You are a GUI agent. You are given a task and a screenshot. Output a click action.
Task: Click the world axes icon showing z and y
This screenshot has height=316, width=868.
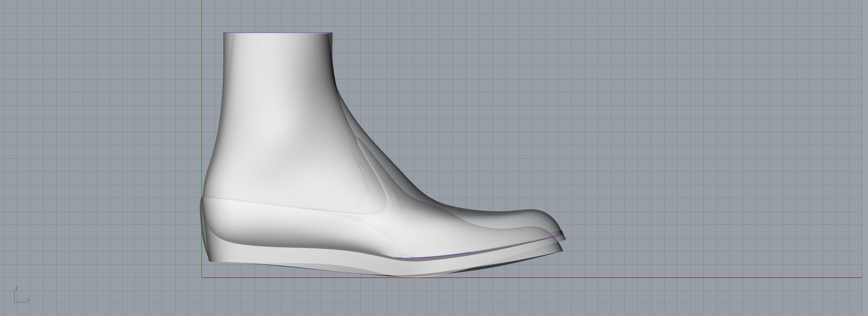coord(22,295)
